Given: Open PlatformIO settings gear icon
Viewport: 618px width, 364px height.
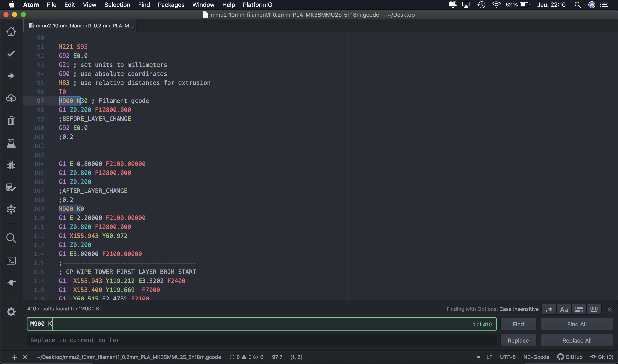Looking at the screenshot, I should [x=11, y=311].
